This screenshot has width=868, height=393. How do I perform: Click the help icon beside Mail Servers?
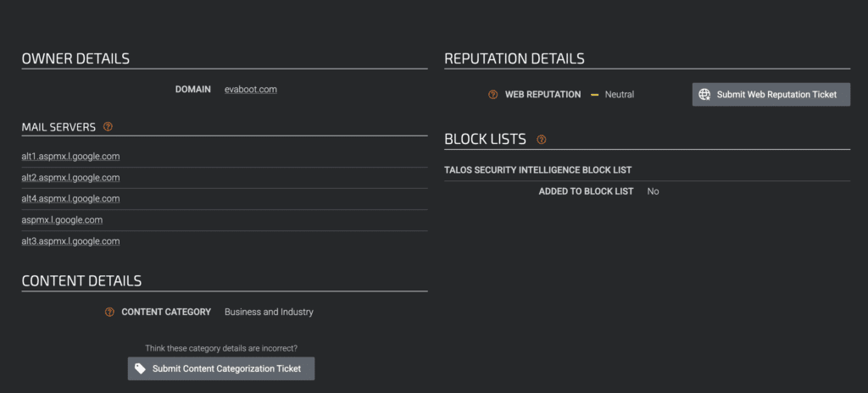(108, 127)
